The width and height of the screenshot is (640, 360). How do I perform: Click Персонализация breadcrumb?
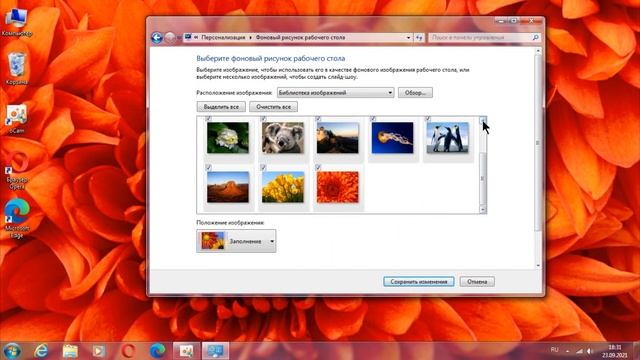(223, 37)
